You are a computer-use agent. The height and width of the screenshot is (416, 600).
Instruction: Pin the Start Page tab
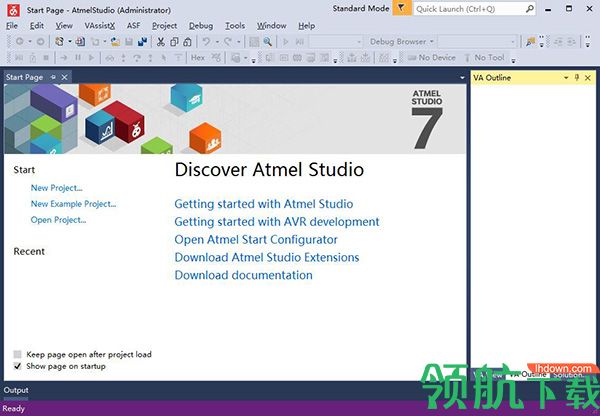tap(53, 77)
